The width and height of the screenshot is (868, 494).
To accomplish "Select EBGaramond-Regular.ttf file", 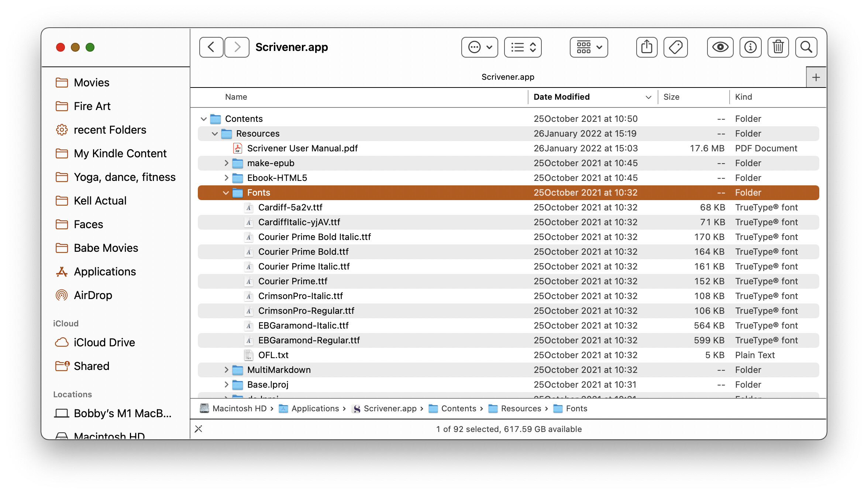I will [508, 340].
